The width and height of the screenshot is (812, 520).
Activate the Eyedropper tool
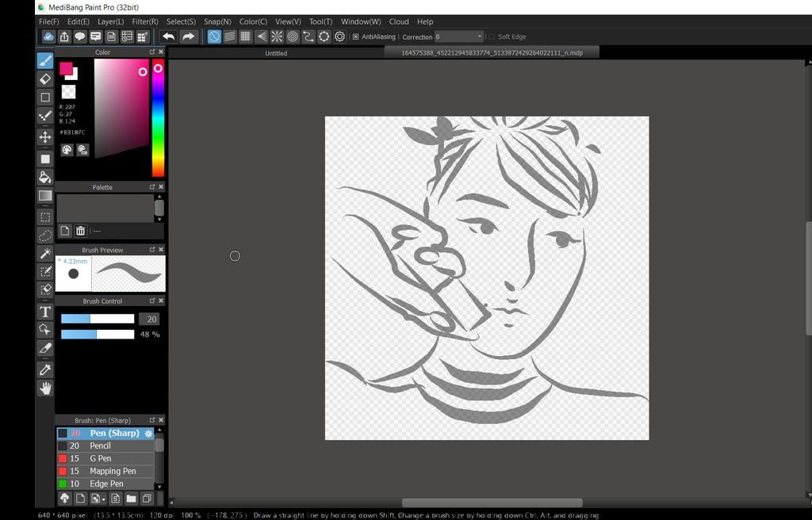[45, 369]
